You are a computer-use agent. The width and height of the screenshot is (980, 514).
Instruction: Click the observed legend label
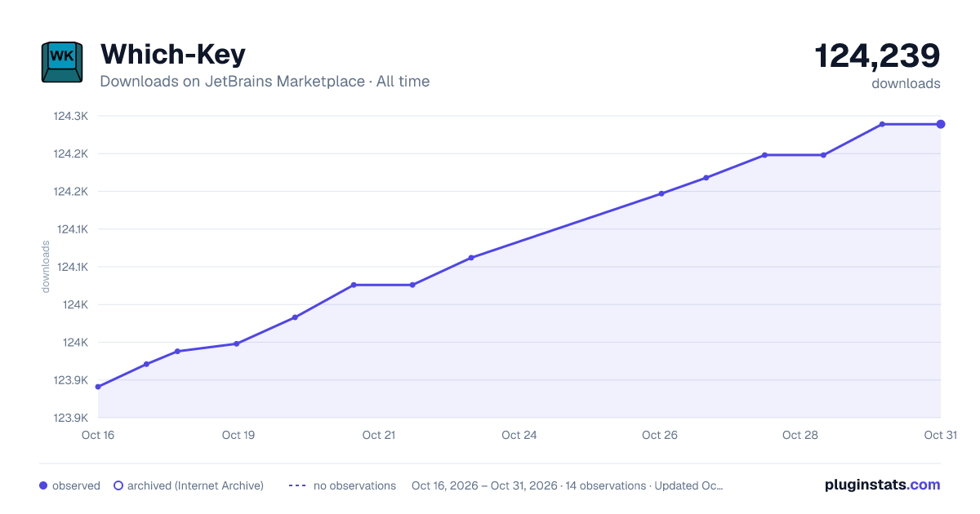coord(76,485)
